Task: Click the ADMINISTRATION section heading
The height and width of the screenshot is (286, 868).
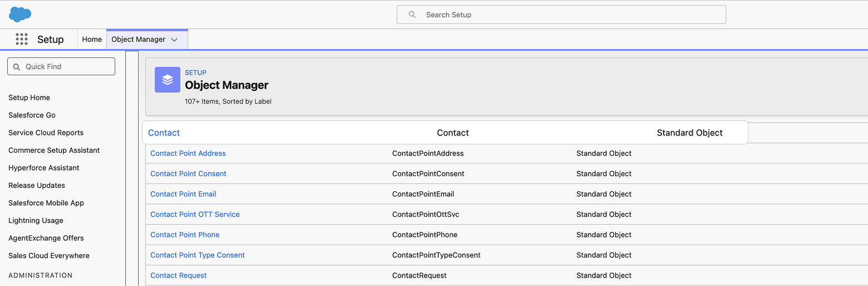Action: [41, 275]
